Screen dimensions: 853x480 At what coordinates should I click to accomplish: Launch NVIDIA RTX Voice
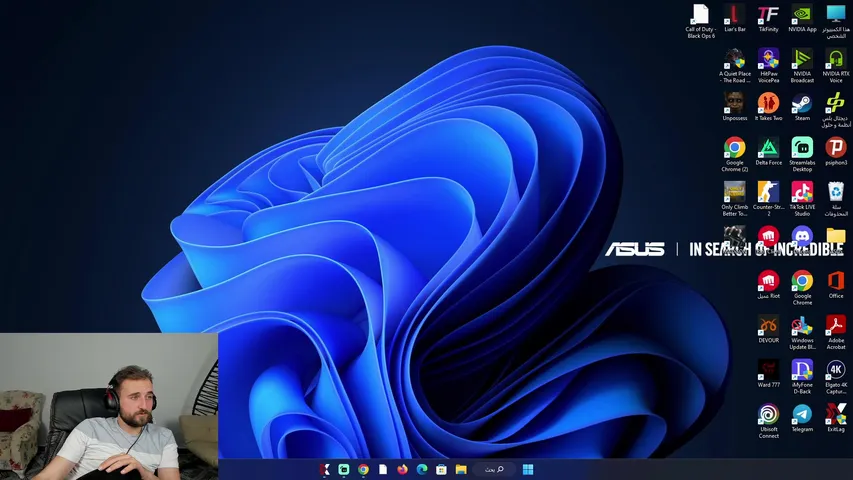pyautogui.click(x=836, y=65)
